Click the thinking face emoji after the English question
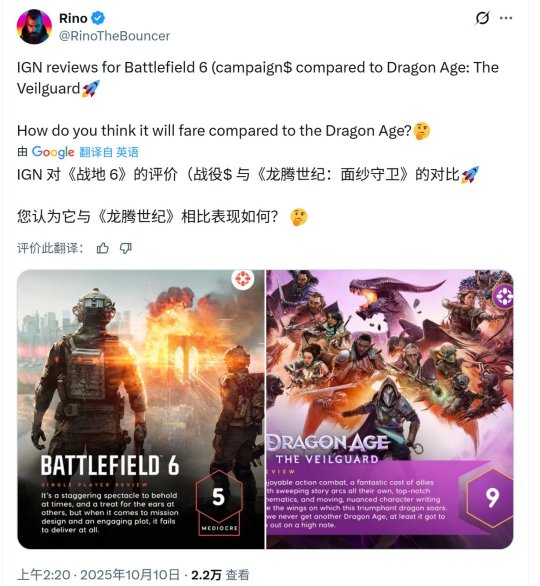 422,131
